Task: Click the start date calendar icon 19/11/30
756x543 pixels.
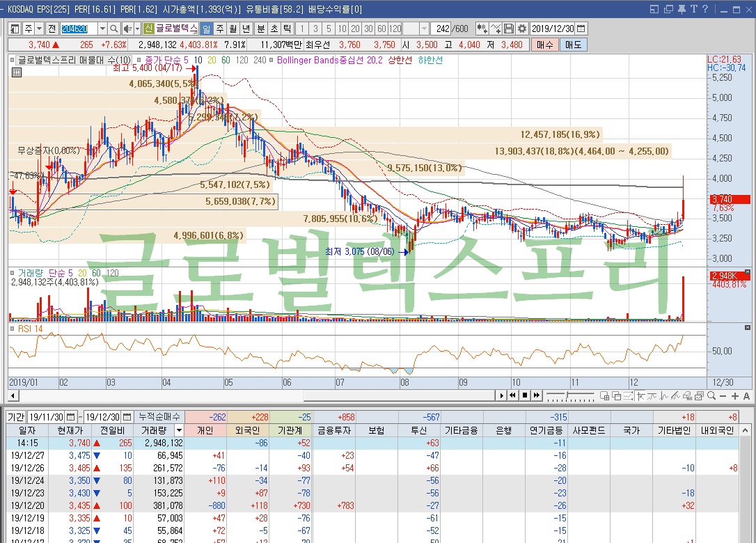Action: (70, 417)
